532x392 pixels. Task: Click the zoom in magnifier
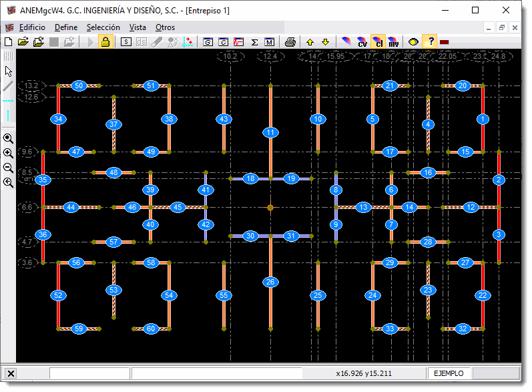tap(8, 153)
